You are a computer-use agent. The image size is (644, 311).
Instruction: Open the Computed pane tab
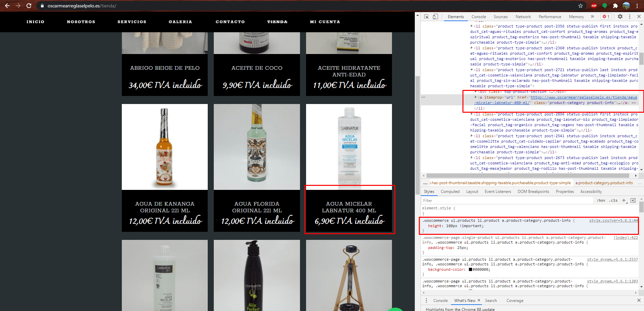(x=450, y=192)
